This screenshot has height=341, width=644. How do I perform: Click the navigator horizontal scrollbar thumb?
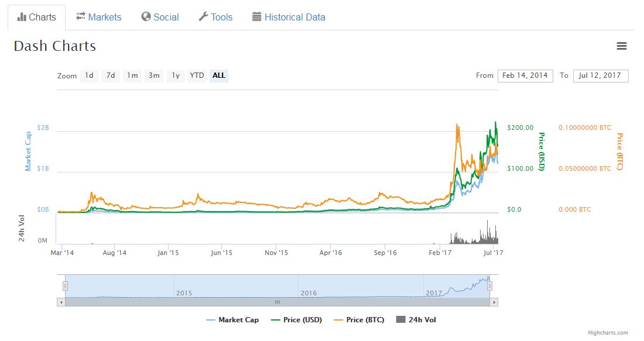pyautogui.click(x=278, y=302)
